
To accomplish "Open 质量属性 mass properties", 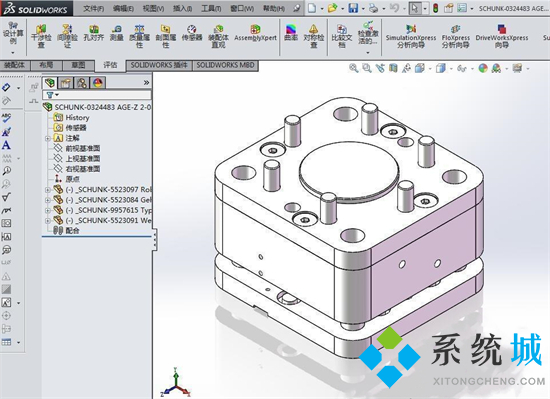I will pos(139,36).
